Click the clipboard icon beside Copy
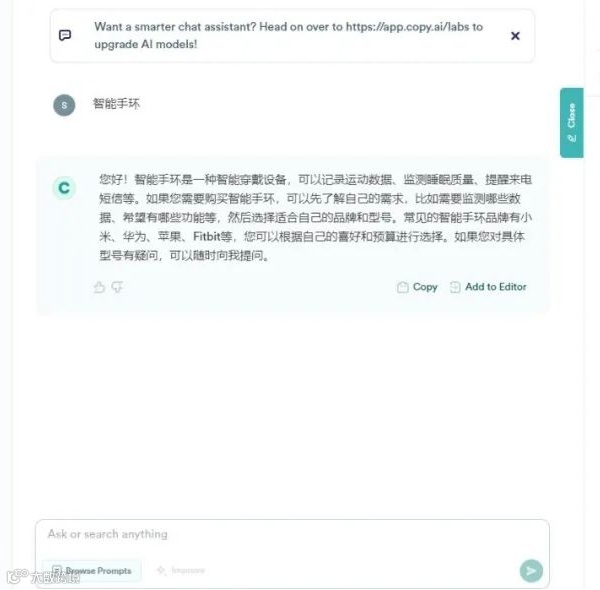 tap(403, 287)
